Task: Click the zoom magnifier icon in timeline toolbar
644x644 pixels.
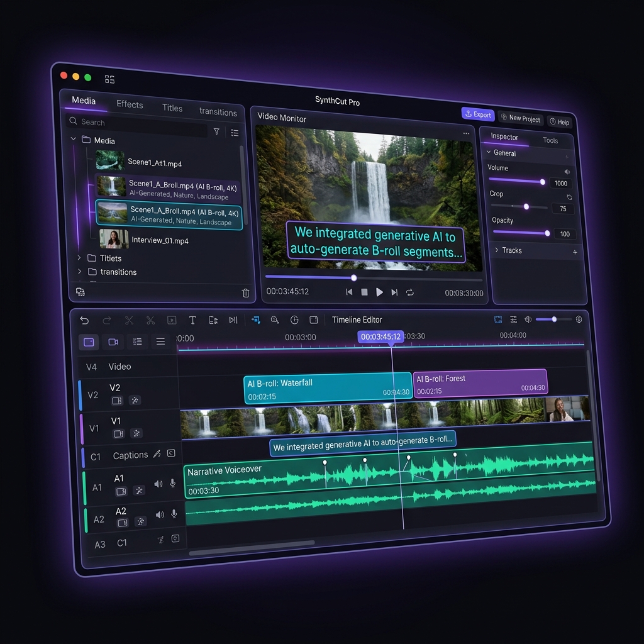Action: [x=275, y=319]
